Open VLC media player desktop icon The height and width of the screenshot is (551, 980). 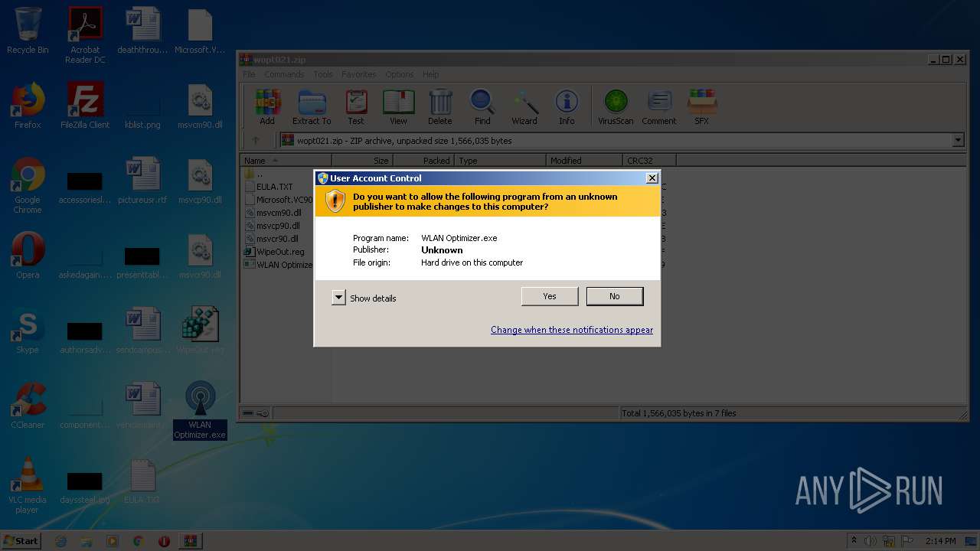tap(28, 485)
